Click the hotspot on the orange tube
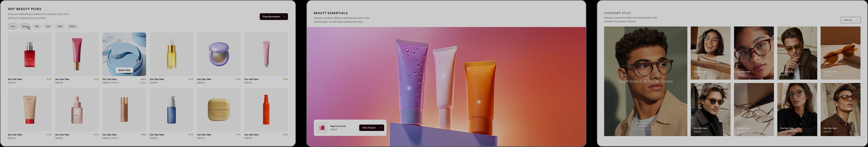Image resolution: width=868 pixels, height=147 pixels. pyautogui.click(x=479, y=102)
